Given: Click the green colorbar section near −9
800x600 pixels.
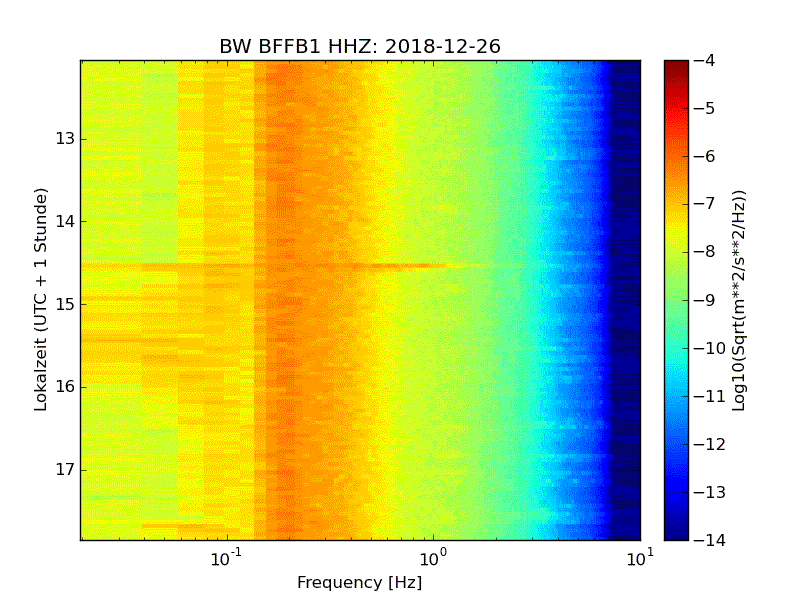Looking at the screenshot, I should click(x=676, y=300).
